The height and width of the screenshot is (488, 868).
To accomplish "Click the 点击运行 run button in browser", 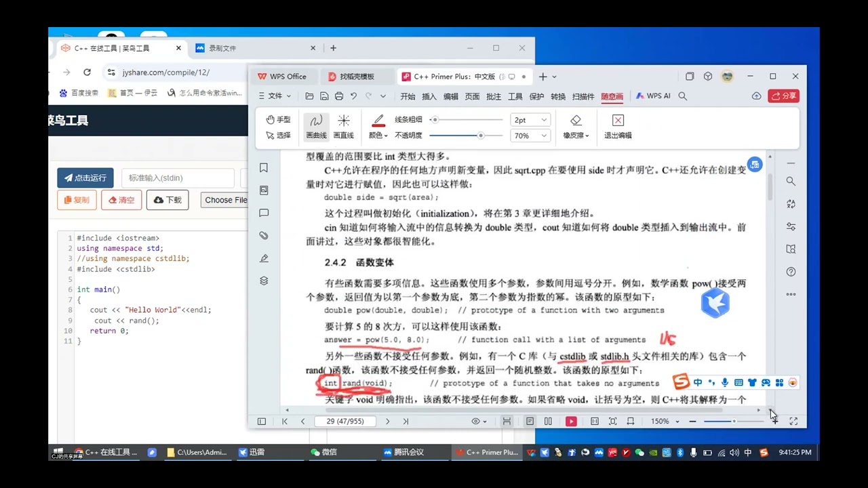I will (x=85, y=178).
